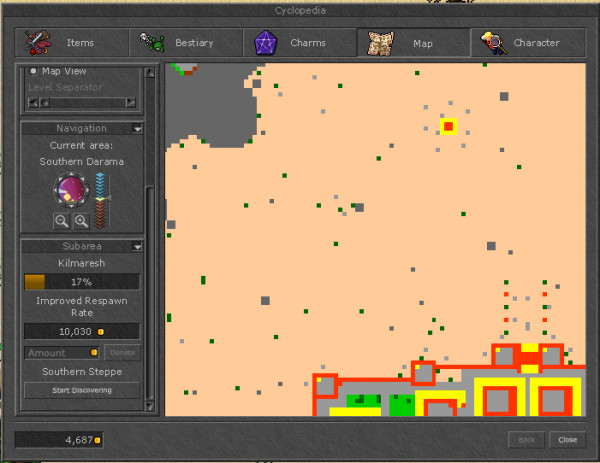Click Level Separator slider right arrow
Screen dimensions: 600x463
click(x=130, y=103)
